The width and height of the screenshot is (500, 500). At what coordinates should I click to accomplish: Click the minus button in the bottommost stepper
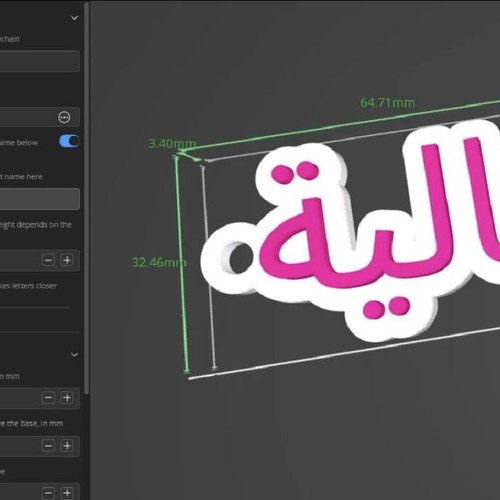[x=48, y=493]
